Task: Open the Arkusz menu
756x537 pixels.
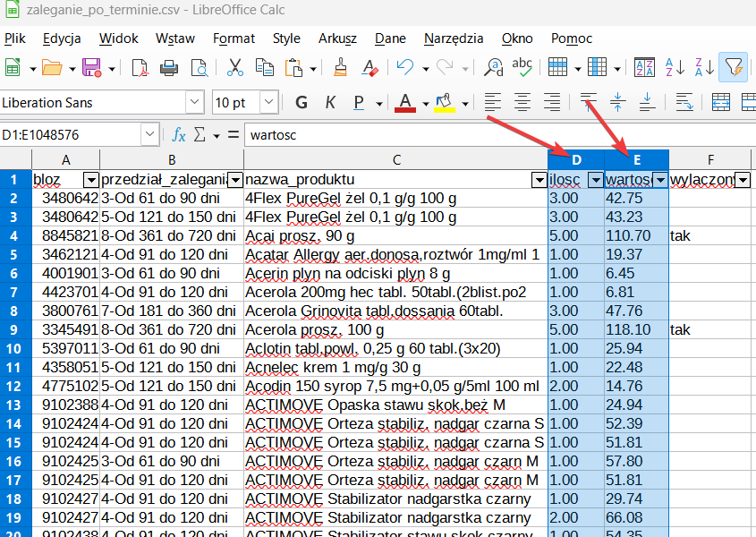Action: [x=337, y=38]
